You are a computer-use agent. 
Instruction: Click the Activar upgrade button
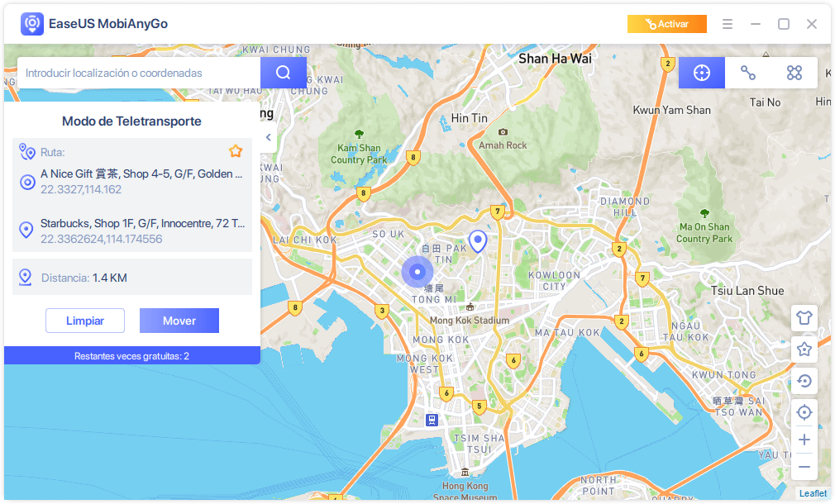(667, 24)
